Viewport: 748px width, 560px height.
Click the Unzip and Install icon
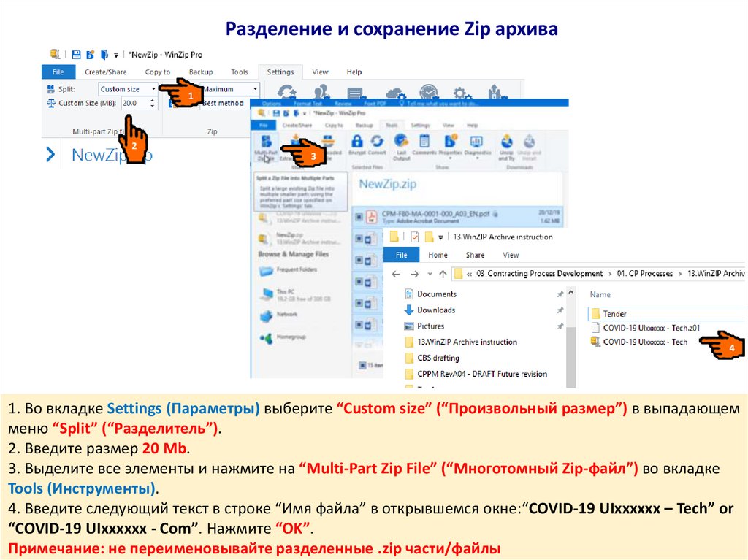(x=529, y=141)
